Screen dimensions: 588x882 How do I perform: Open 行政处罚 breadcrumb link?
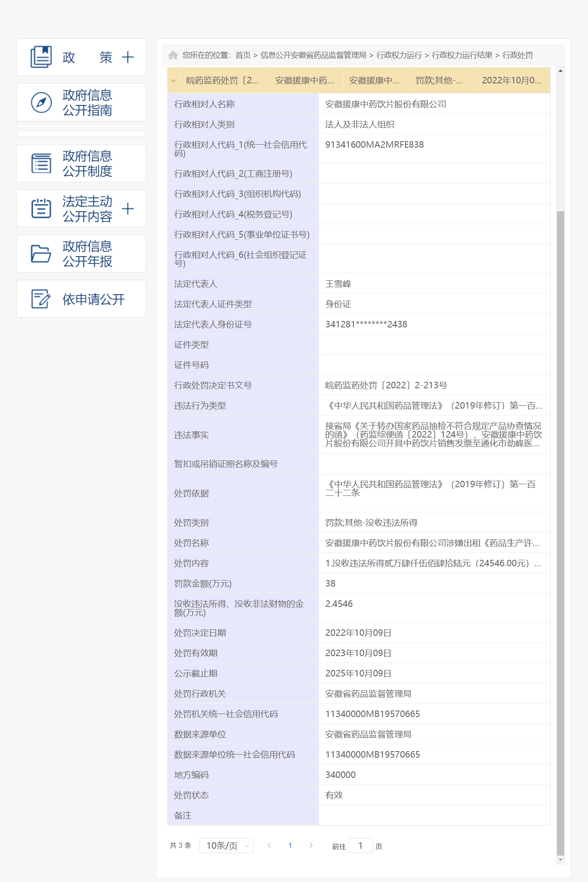[x=518, y=55]
